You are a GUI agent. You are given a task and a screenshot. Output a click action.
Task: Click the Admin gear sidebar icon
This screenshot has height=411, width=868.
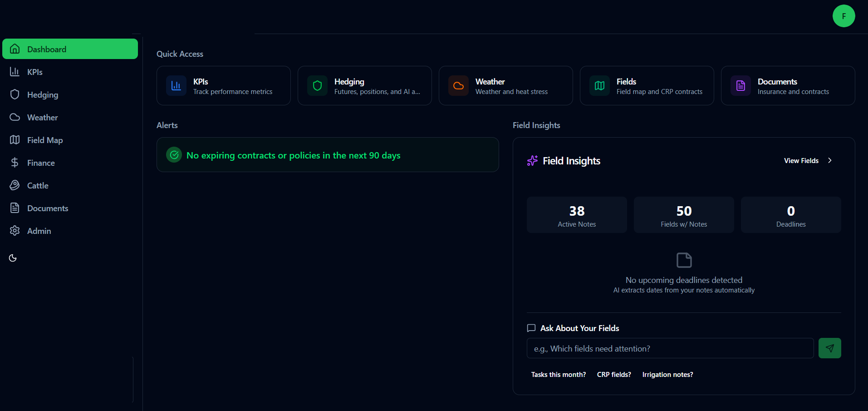[x=15, y=231]
